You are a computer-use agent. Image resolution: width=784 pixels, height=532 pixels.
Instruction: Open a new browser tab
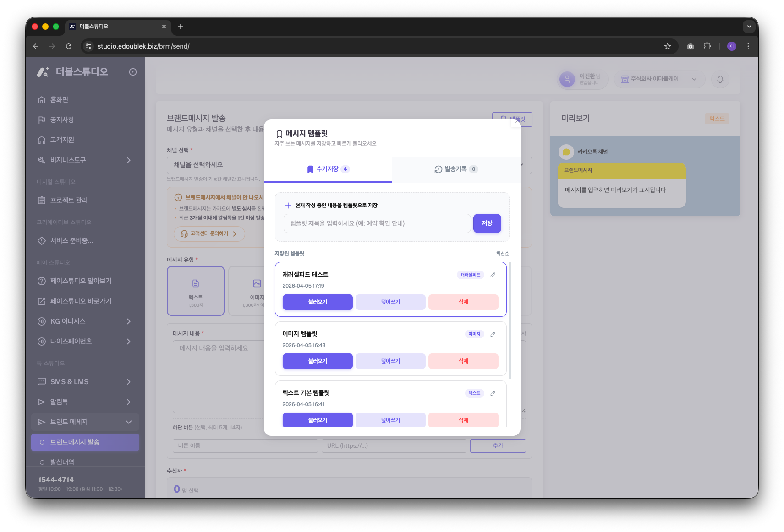click(x=181, y=27)
